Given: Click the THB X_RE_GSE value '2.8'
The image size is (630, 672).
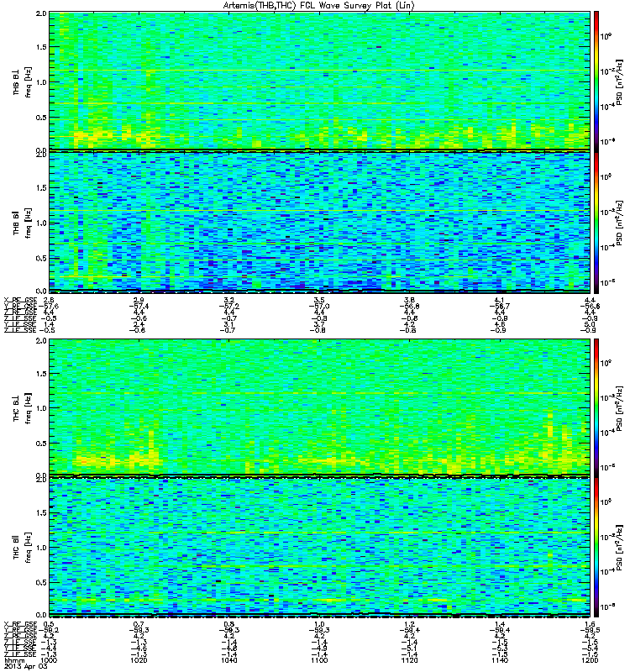Looking at the screenshot, I should [x=49, y=300].
